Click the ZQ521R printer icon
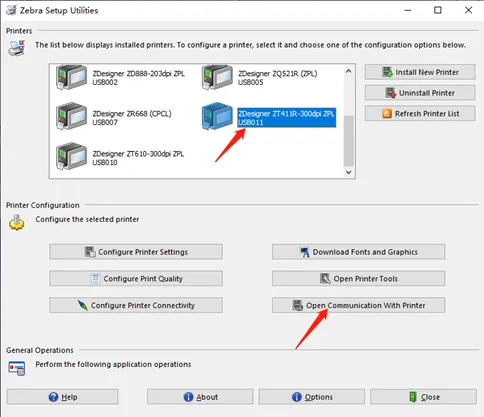The image size is (484, 417). point(217,77)
